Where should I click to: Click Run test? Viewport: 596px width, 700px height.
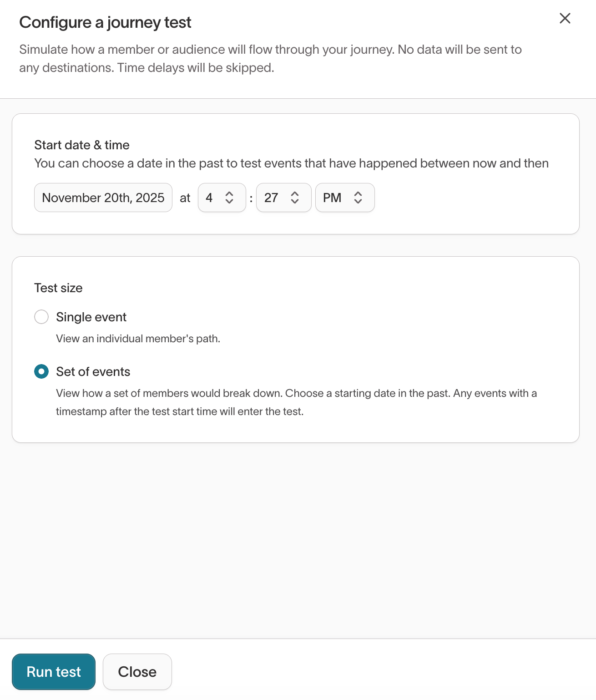[53, 671]
